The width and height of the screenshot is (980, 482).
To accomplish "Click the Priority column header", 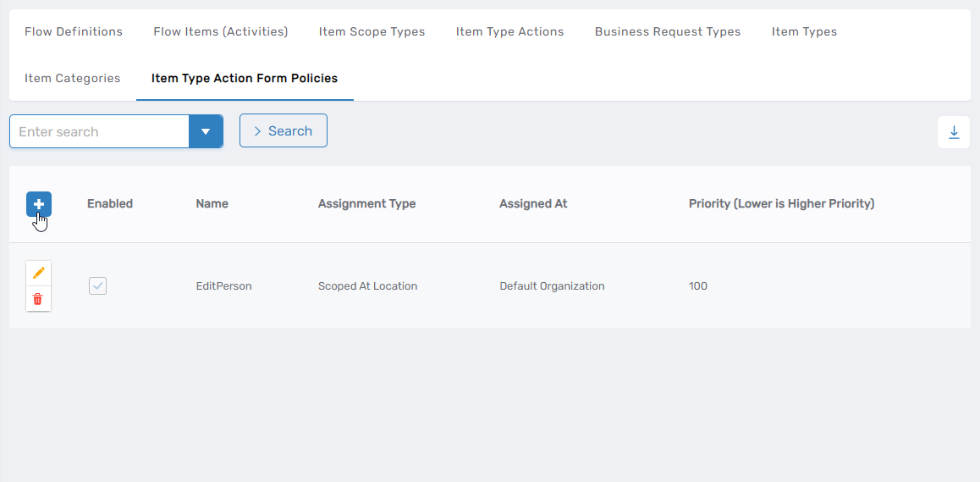I will point(781,203).
